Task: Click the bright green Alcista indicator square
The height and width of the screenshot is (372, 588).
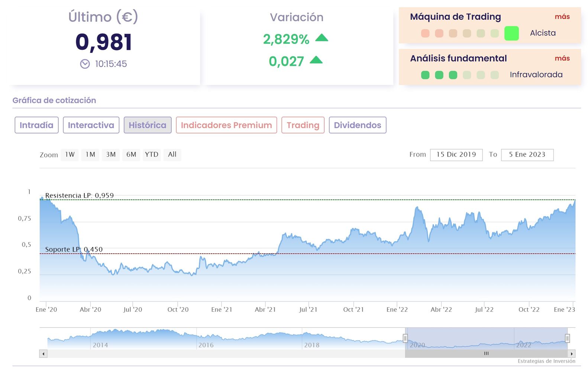Action: [x=511, y=33]
